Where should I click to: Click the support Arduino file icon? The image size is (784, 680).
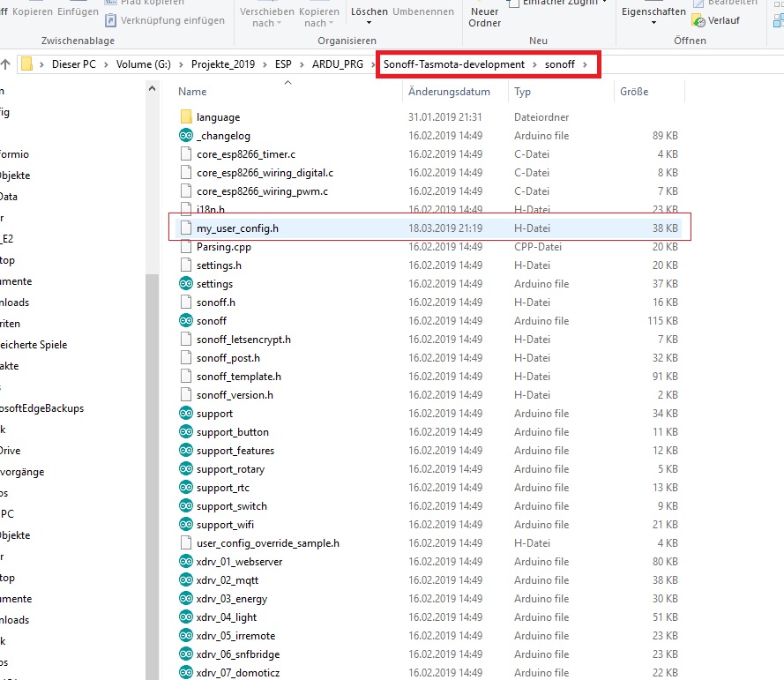tap(186, 413)
